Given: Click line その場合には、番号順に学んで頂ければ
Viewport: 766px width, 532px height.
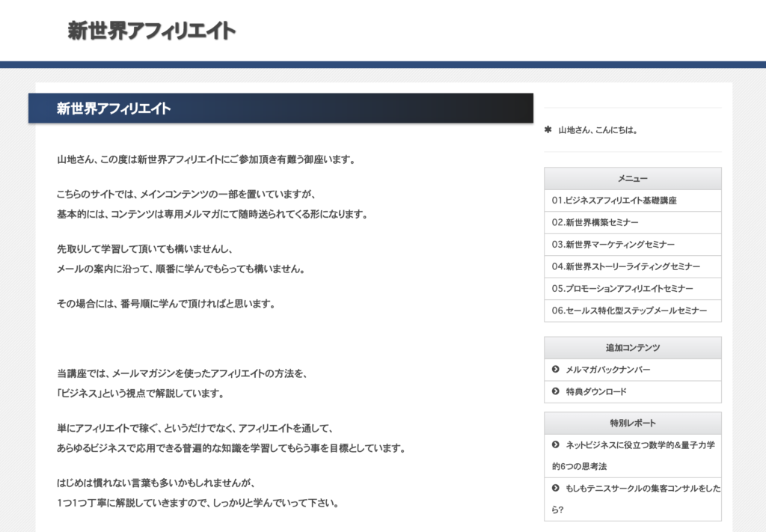Looking at the screenshot, I should [167, 303].
